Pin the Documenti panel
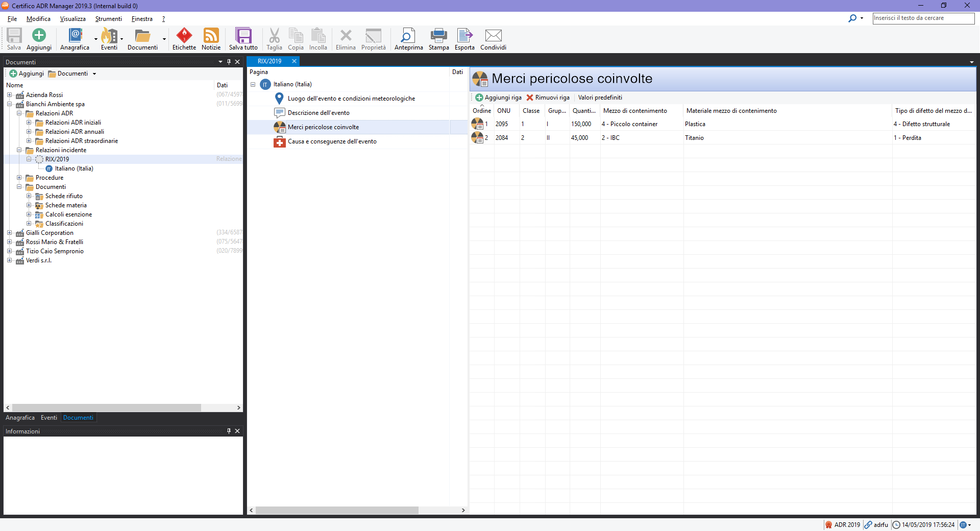 point(229,62)
